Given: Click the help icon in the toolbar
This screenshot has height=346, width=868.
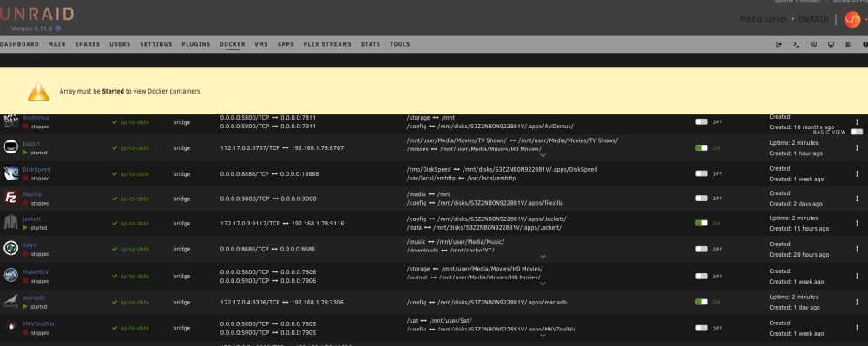Looking at the screenshot, I should [865, 44].
